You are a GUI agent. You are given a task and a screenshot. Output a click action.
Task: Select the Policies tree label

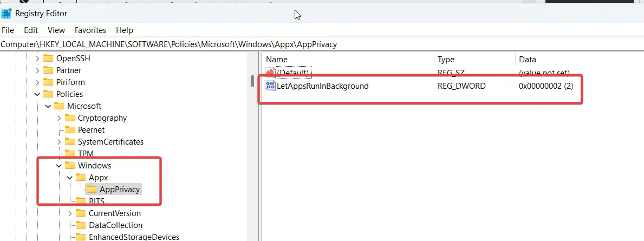click(69, 94)
